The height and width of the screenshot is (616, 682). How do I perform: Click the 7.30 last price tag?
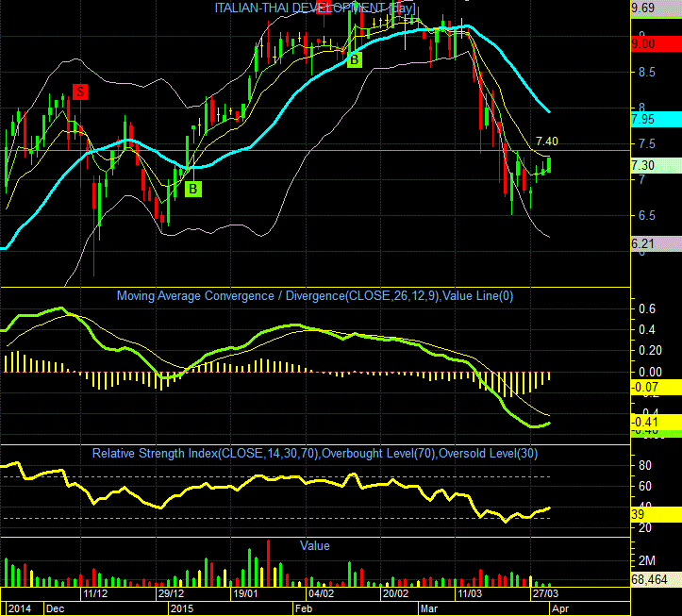(657, 166)
